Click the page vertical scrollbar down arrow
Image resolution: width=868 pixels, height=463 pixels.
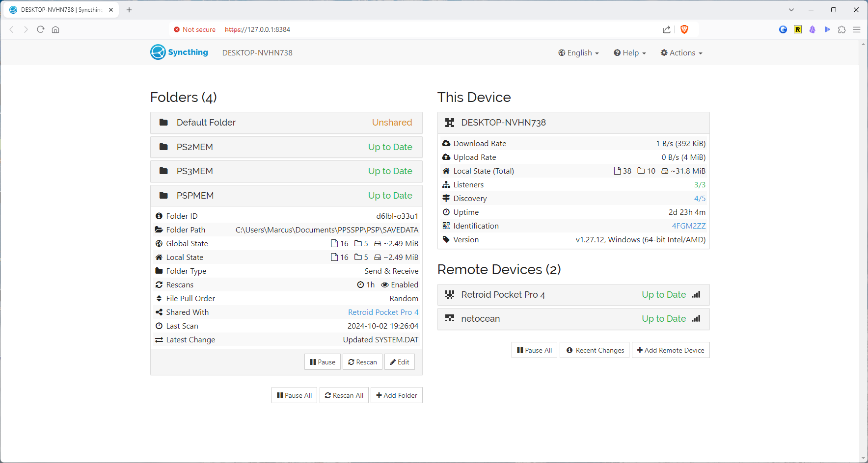(864, 458)
